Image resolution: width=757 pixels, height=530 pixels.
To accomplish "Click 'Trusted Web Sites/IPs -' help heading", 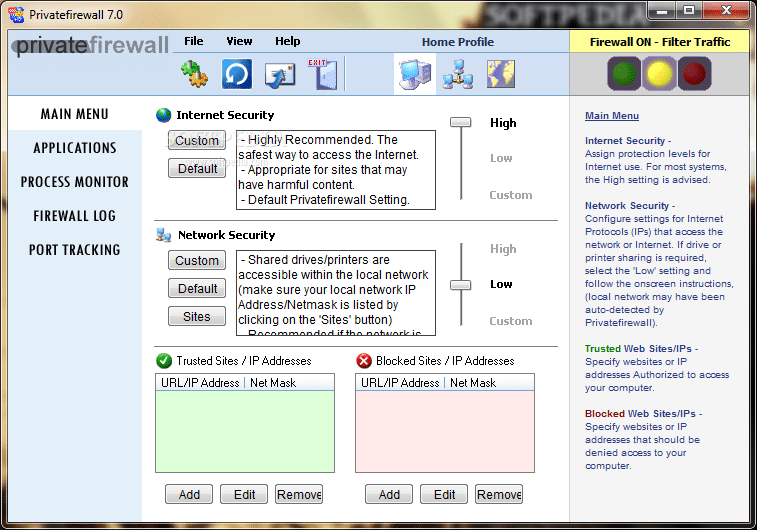I will click(641, 349).
